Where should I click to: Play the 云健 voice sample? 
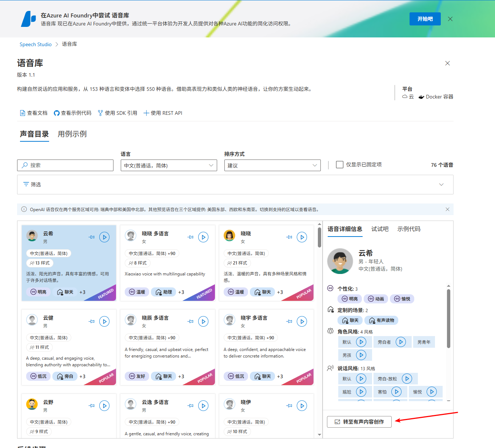pyautogui.click(x=104, y=322)
